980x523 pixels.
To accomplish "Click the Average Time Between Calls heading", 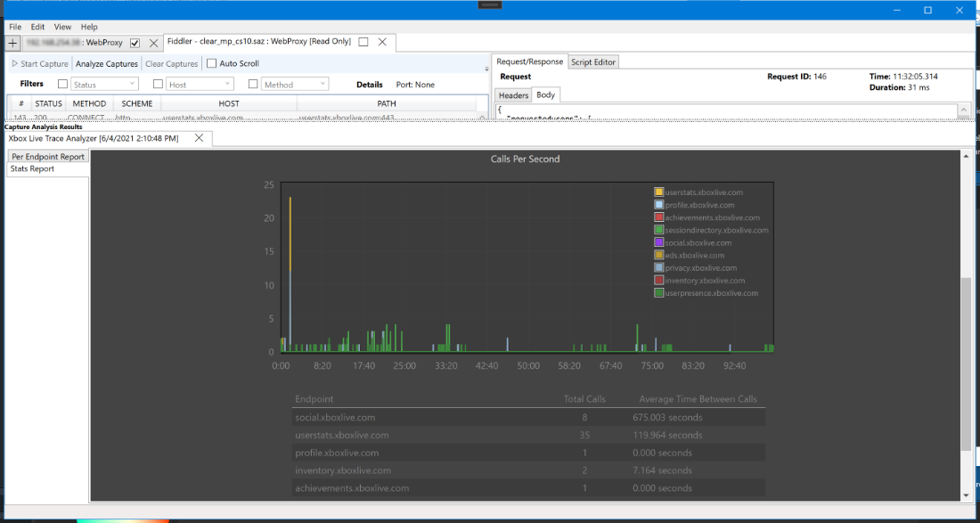I will (698, 398).
